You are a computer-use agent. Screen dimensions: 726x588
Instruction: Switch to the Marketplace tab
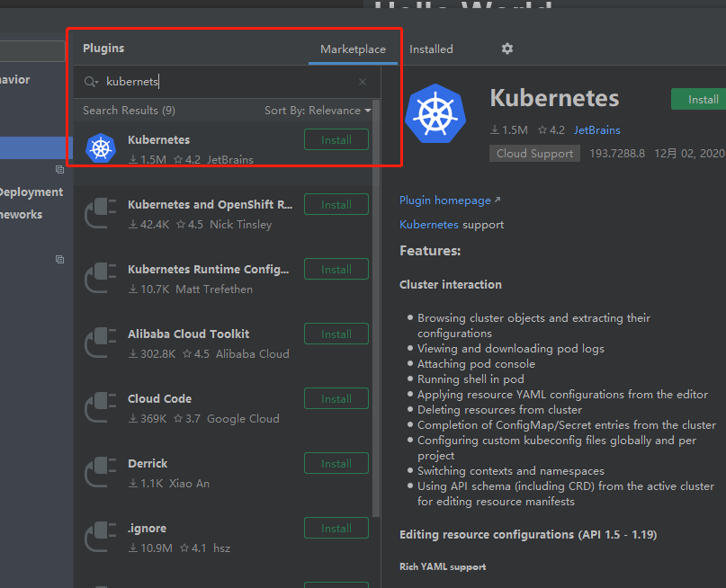353,49
